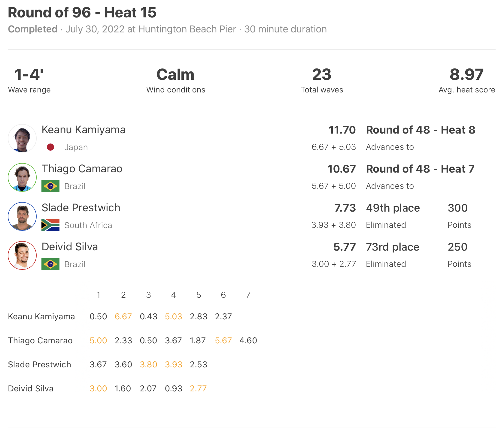The image size is (504, 434).
Task: Click the Japan flag icon
Action: pyautogui.click(x=50, y=147)
